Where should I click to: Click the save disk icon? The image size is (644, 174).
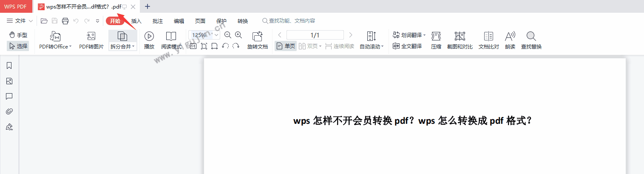coord(54,21)
